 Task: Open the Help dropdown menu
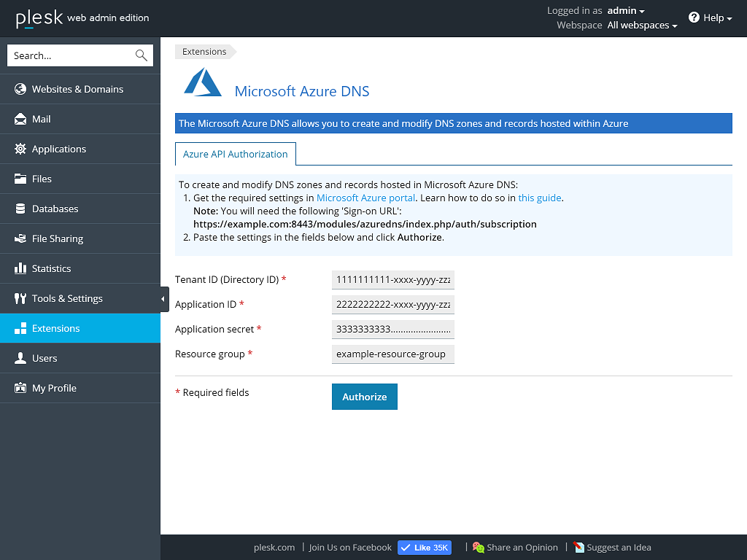click(711, 17)
